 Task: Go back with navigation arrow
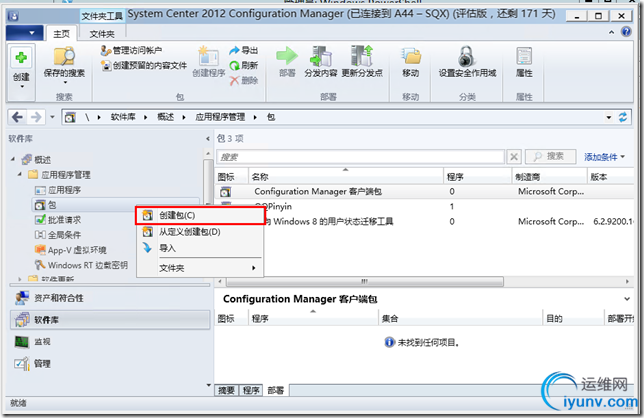pyautogui.click(x=17, y=117)
